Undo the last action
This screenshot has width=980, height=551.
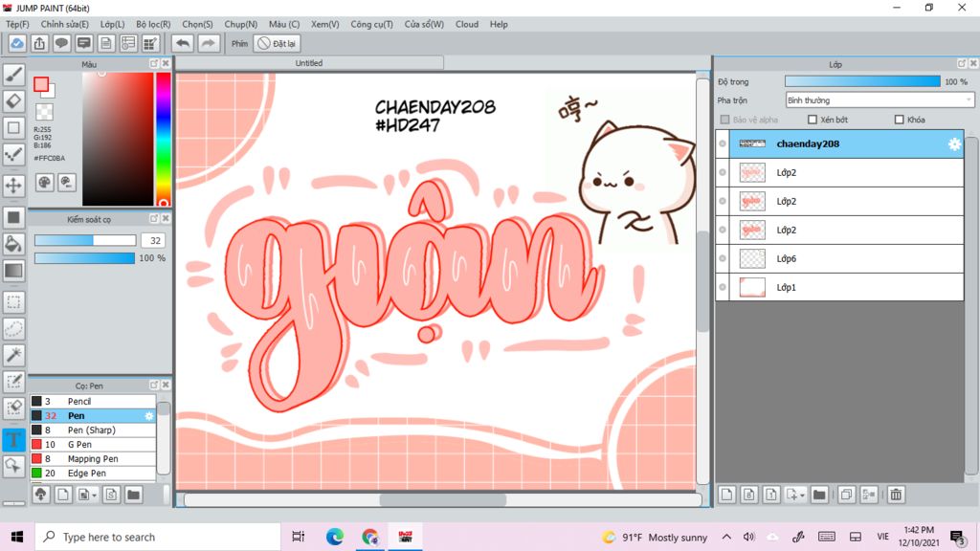183,44
